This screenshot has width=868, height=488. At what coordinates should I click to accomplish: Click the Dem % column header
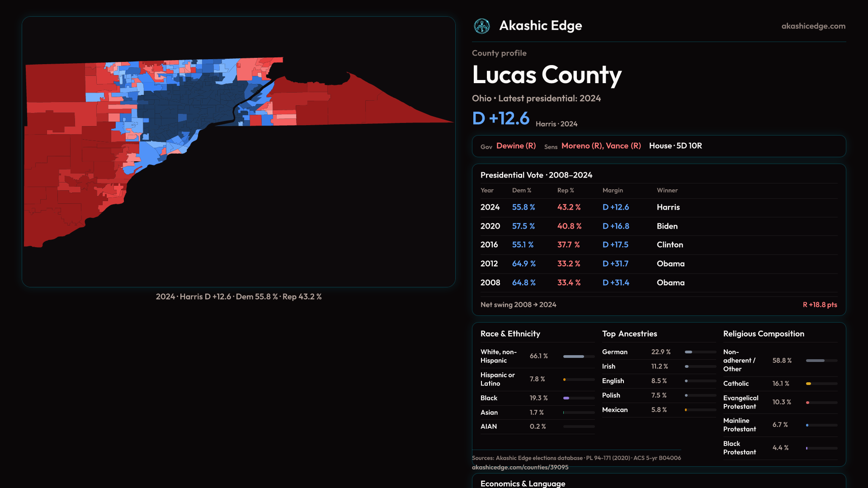tap(521, 191)
